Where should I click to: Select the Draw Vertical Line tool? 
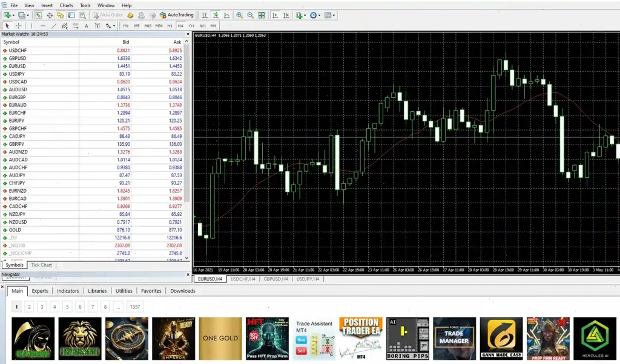[31, 26]
